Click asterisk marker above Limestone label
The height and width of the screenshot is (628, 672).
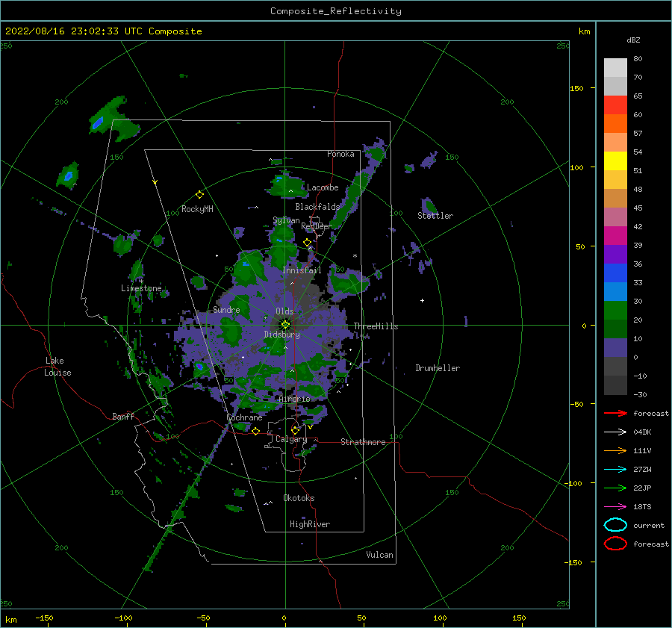tap(141, 282)
